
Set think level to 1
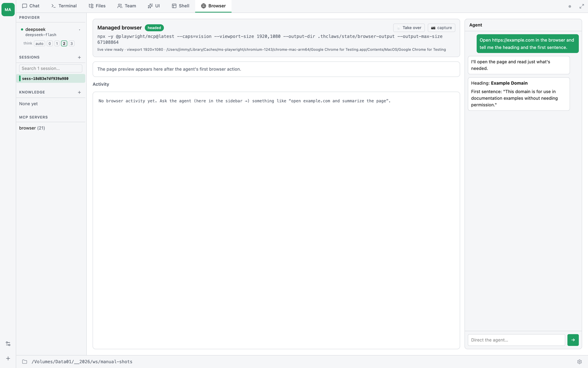(57, 43)
